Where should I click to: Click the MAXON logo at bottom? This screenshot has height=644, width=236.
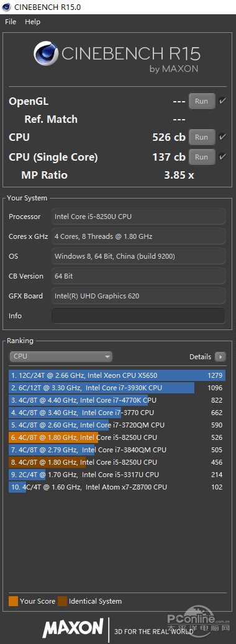pos(73,628)
